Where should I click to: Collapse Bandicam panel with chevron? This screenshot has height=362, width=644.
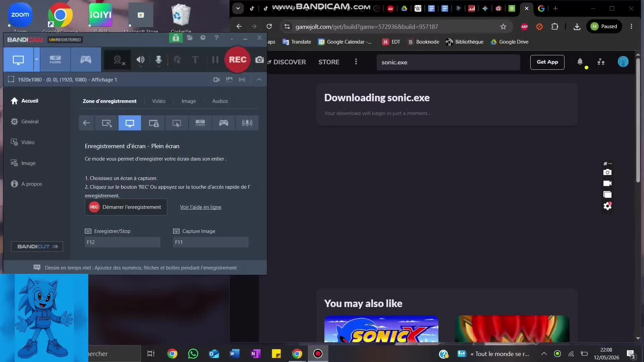pyautogui.click(x=259, y=79)
